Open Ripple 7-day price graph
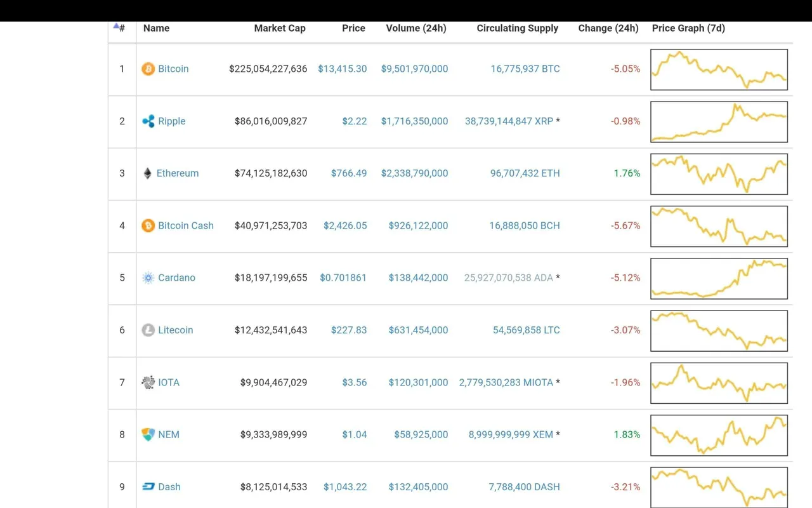This screenshot has height=508, width=812. click(x=719, y=122)
